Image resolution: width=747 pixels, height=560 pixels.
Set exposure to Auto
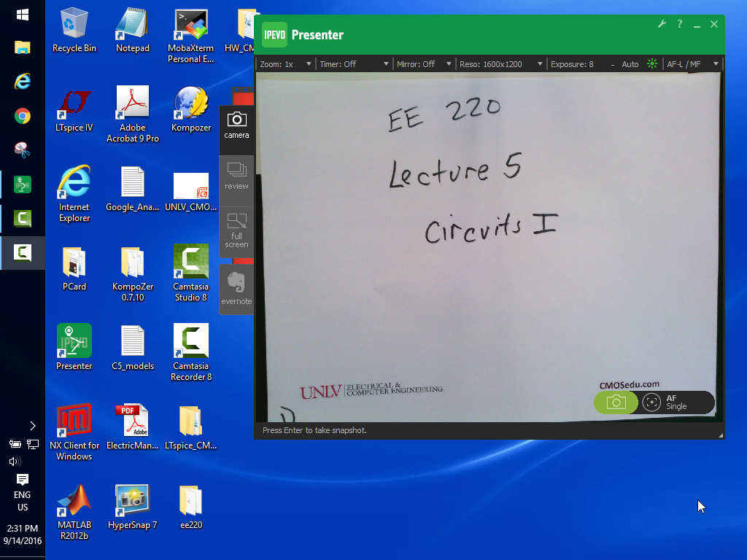pyautogui.click(x=630, y=64)
